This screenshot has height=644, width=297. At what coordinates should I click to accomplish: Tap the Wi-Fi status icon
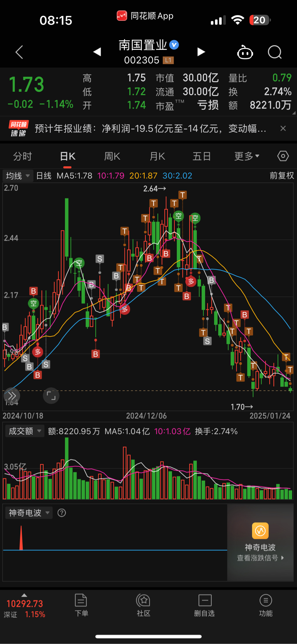(x=237, y=20)
